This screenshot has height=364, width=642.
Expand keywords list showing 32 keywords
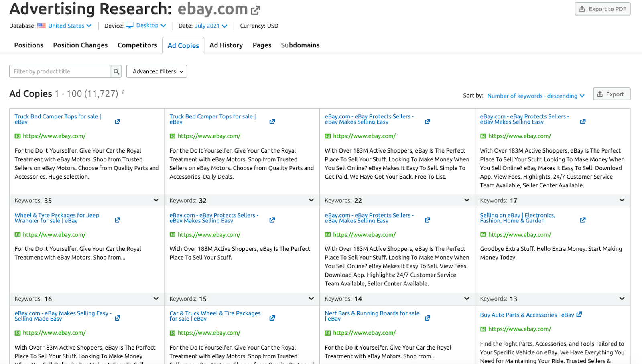click(311, 200)
